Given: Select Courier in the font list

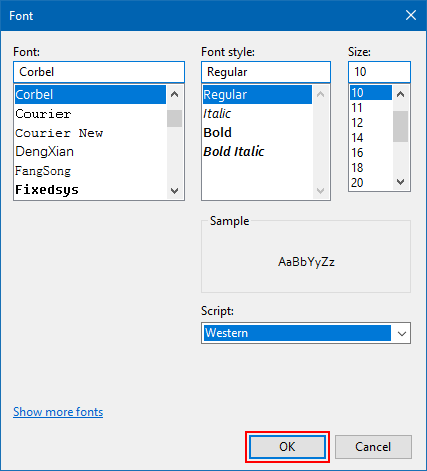Looking at the screenshot, I should click(x=90, y=114).
